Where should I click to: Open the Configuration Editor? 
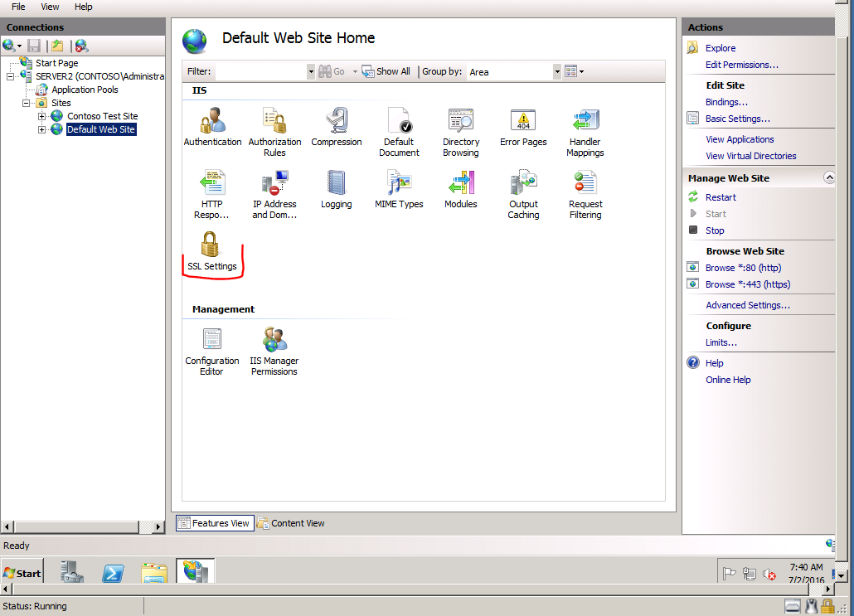[x=212, y=352]
